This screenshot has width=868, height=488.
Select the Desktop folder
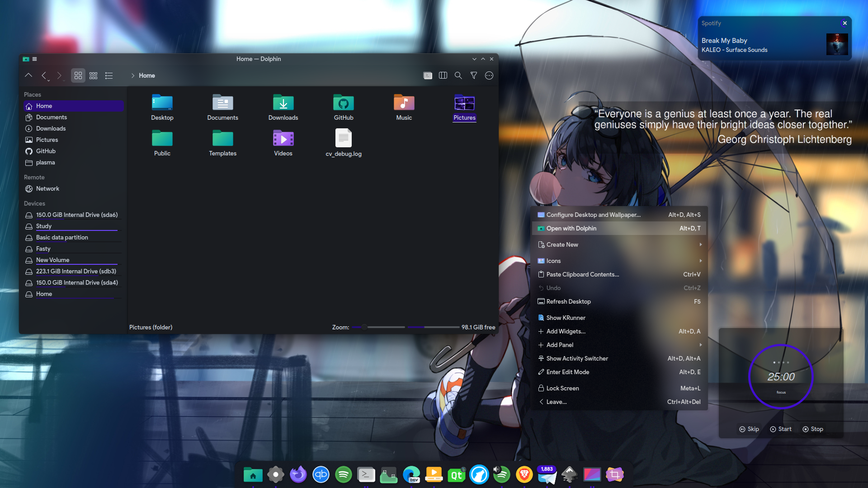pos(162,108)
